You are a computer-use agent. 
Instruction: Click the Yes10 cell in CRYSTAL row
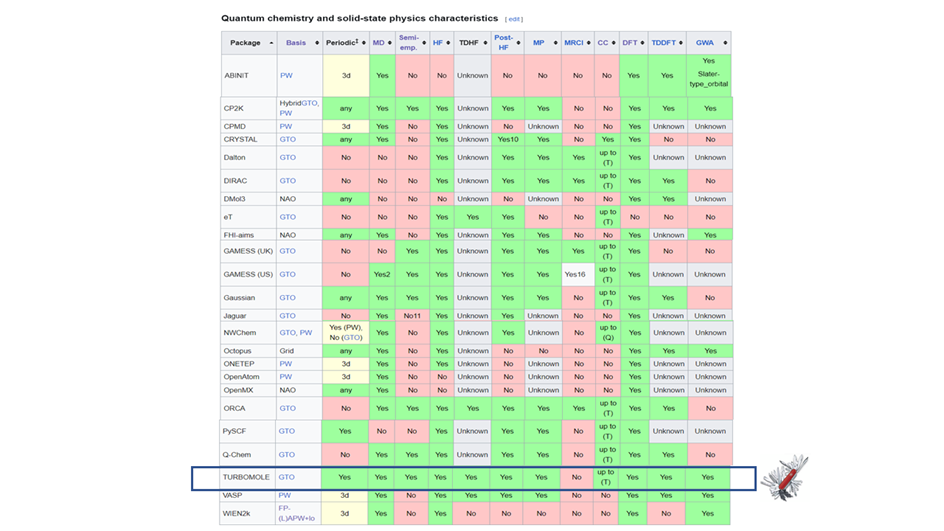pos(508,139)
